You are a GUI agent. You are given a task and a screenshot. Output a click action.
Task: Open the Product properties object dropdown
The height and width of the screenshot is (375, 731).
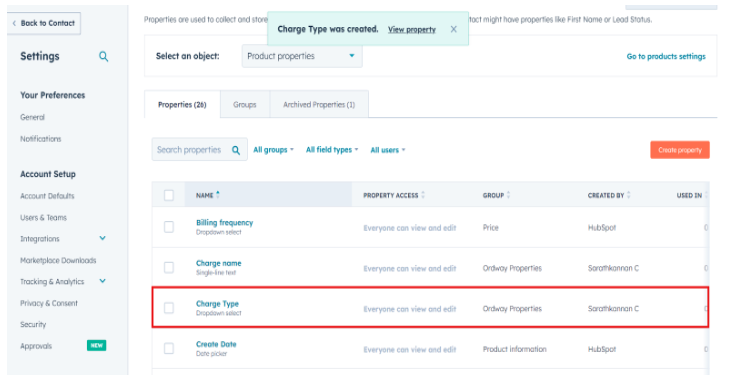302,56
